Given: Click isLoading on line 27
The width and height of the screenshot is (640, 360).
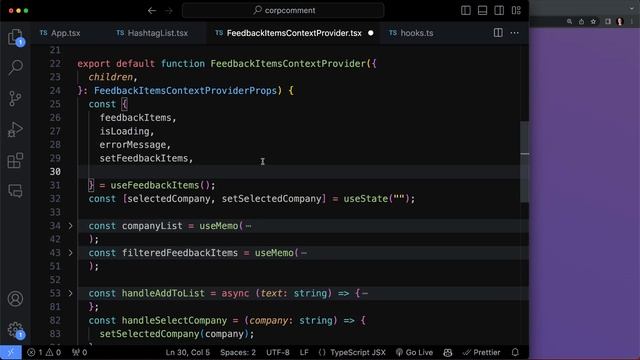Looking at the screenshot, I should coord(124,131).
